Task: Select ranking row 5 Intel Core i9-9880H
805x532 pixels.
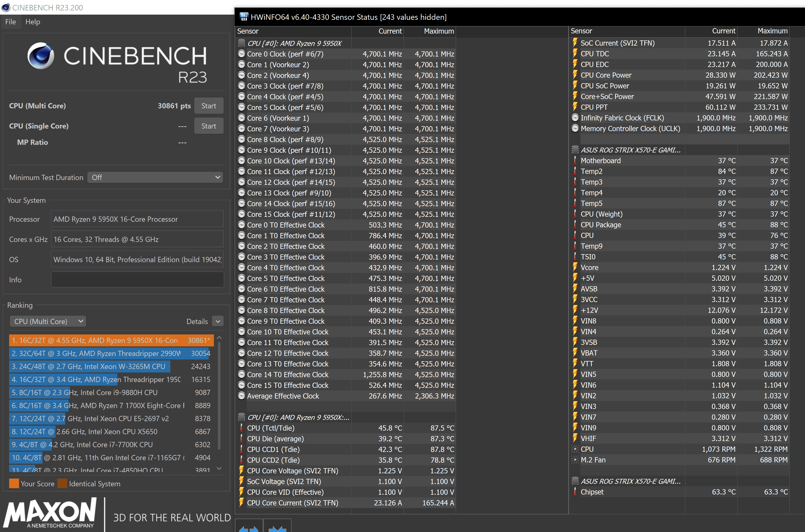Action: (x=111, y=393)
